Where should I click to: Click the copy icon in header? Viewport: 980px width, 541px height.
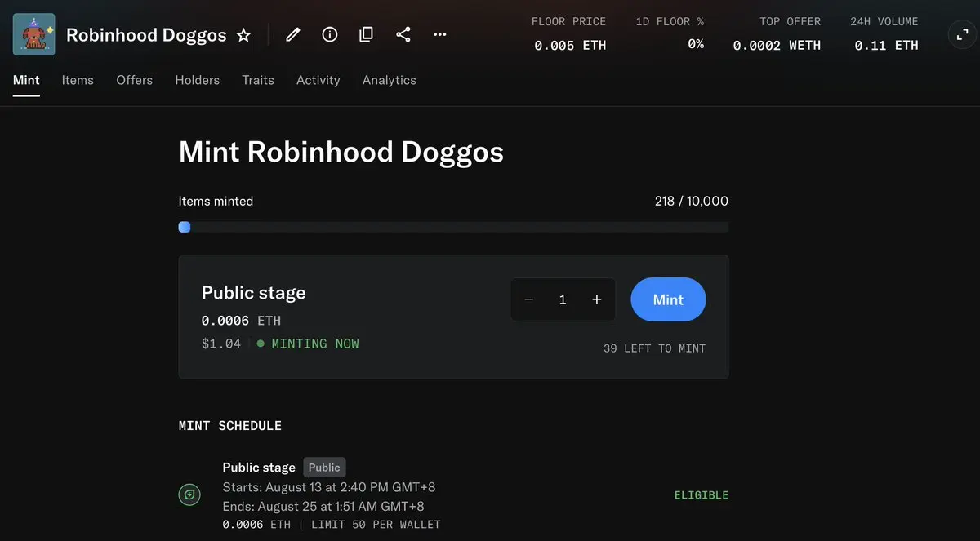tap(367, 34)
